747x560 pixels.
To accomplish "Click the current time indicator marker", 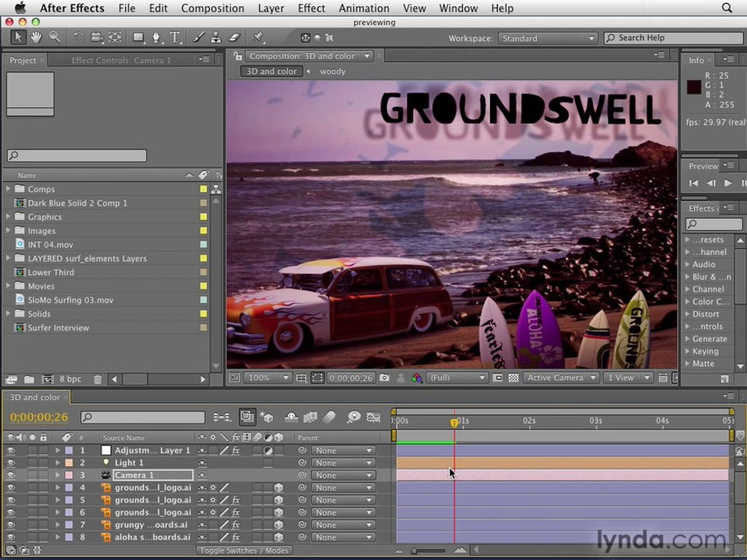I will (x=454, y=422).
